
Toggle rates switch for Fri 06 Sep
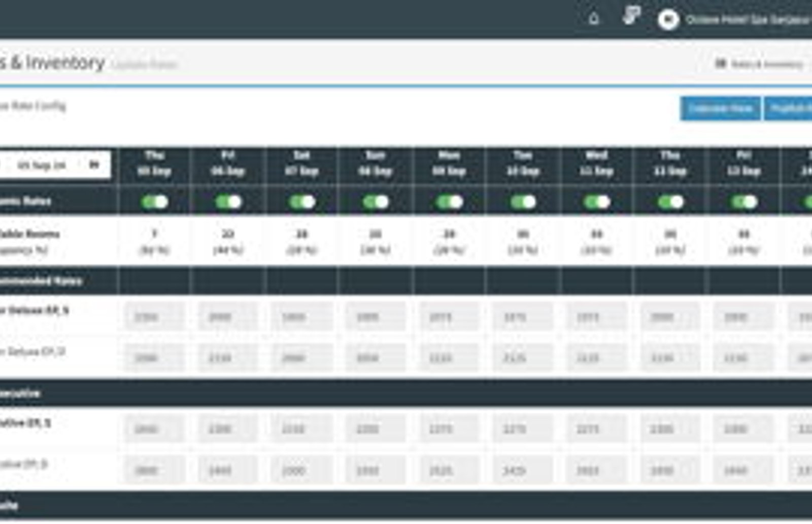click(x=228, y=202)
